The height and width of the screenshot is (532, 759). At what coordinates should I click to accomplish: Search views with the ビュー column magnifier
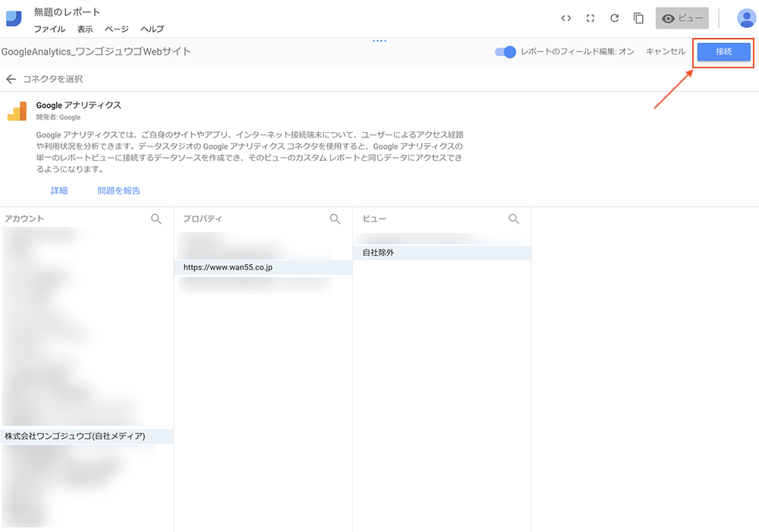point(514,219)
